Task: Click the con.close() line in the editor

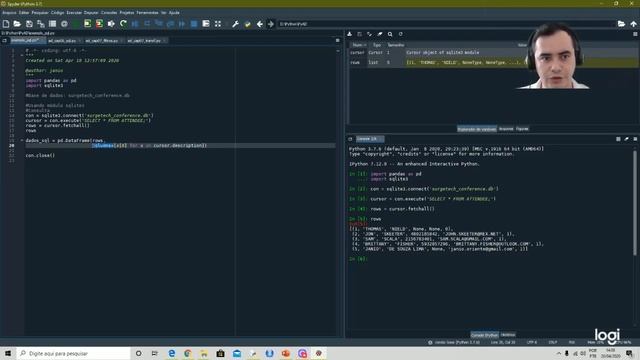Action: coord(40,156)
